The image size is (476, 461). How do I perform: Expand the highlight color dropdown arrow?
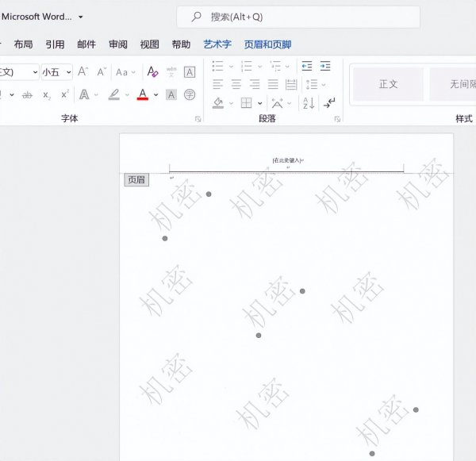(x=127, y=94)
